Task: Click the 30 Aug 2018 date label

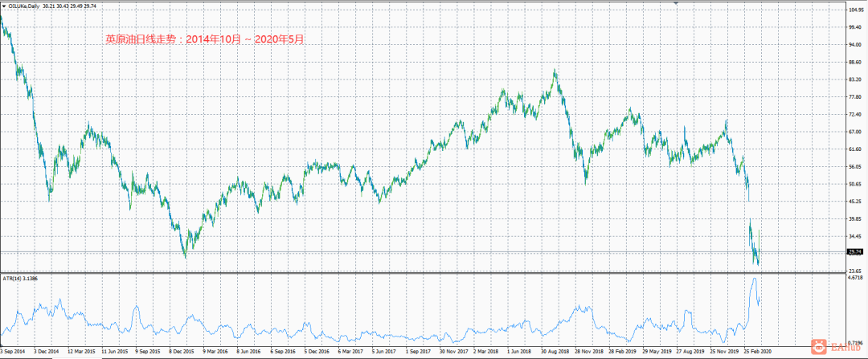Action: (554, 351)
